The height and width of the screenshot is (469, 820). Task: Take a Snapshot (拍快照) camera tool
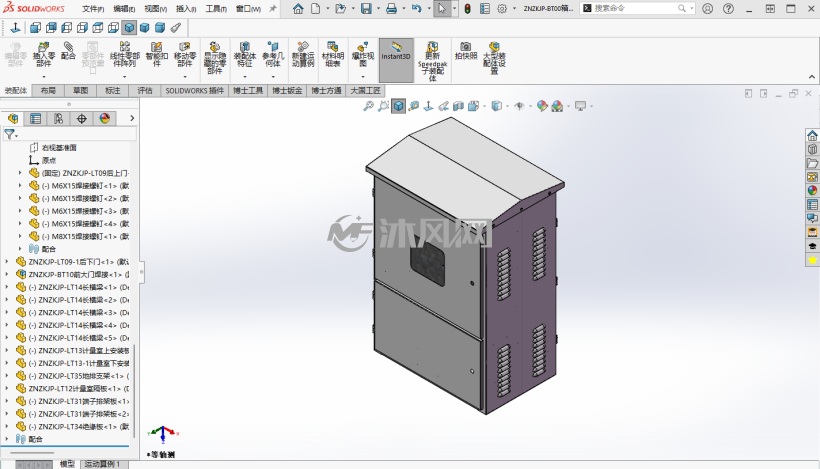(465, 51)
